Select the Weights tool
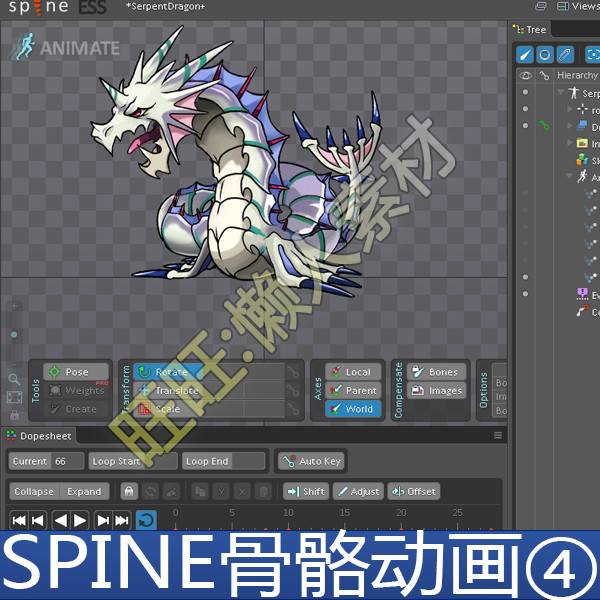The height and width of the screenshot is (600, 600). pyautogui.click(x=76, y=390)
